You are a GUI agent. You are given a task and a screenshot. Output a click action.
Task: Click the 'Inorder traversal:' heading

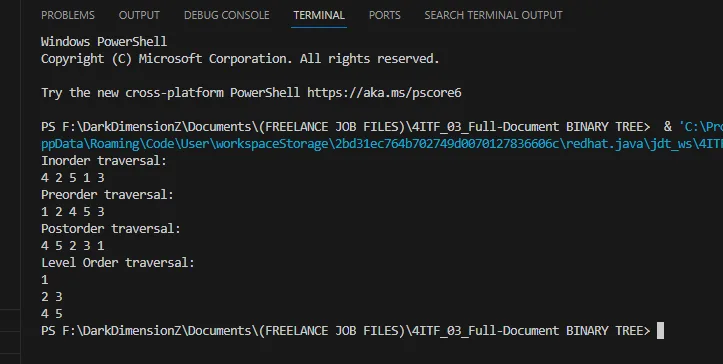pos(104,161)
